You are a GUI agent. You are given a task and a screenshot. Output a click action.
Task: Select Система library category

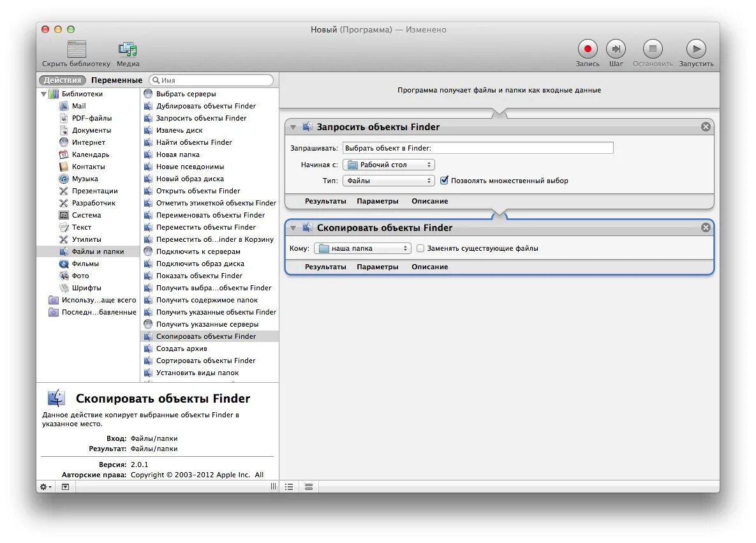pyautogui.click(x=86, y=215)
